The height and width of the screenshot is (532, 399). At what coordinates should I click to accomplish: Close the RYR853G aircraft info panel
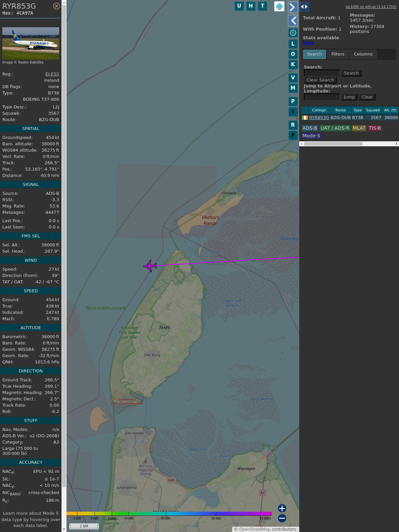click(57, 6)
